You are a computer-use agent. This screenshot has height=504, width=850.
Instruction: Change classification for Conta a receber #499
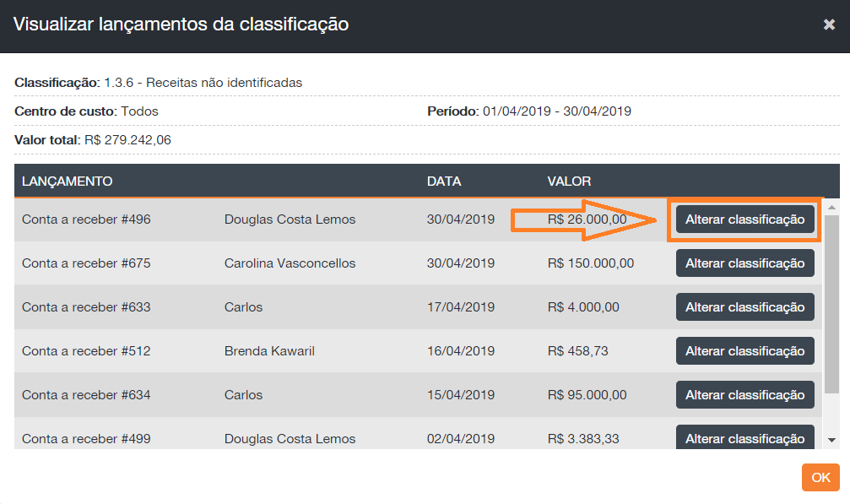coord(744,438)
